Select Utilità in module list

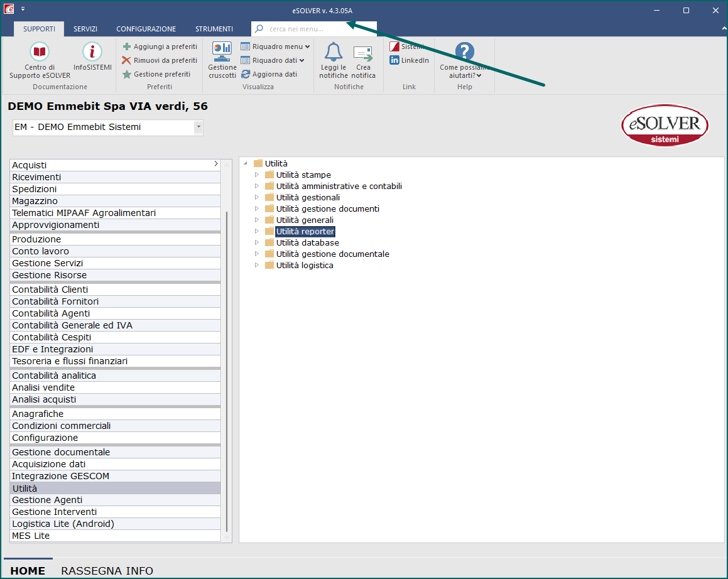115,488
